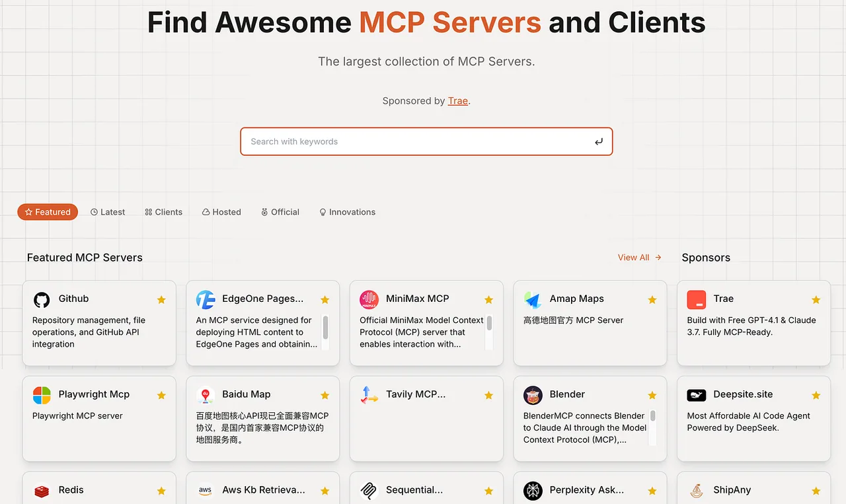This screenshot has width=846, height=504.
Task: Click the Amap Maps paper-plane icon
Action: click(533, 300)
